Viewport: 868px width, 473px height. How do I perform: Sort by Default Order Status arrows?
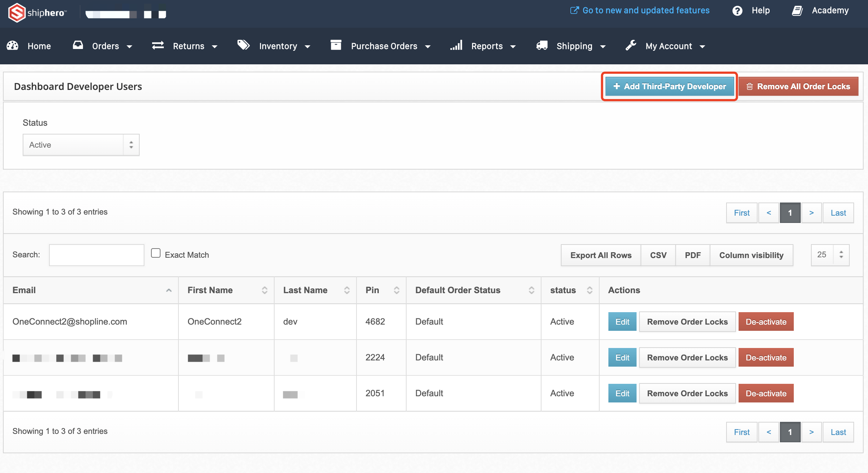[531, 290]
